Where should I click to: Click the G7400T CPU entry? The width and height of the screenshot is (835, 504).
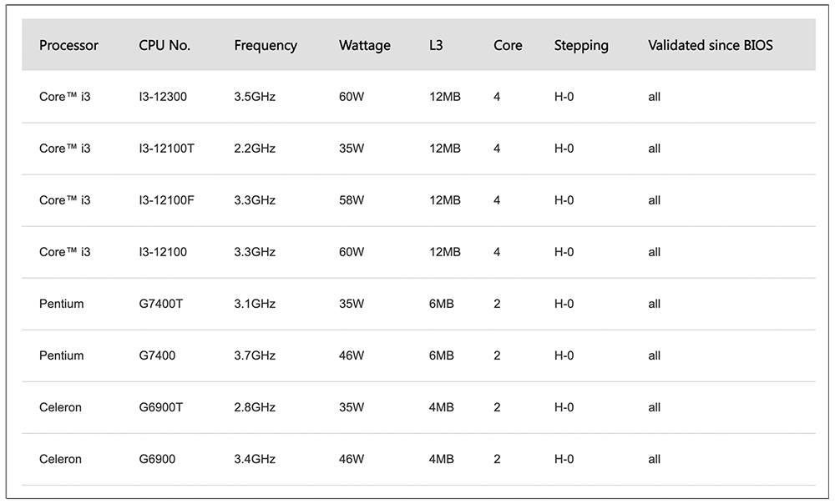(160, 304)
